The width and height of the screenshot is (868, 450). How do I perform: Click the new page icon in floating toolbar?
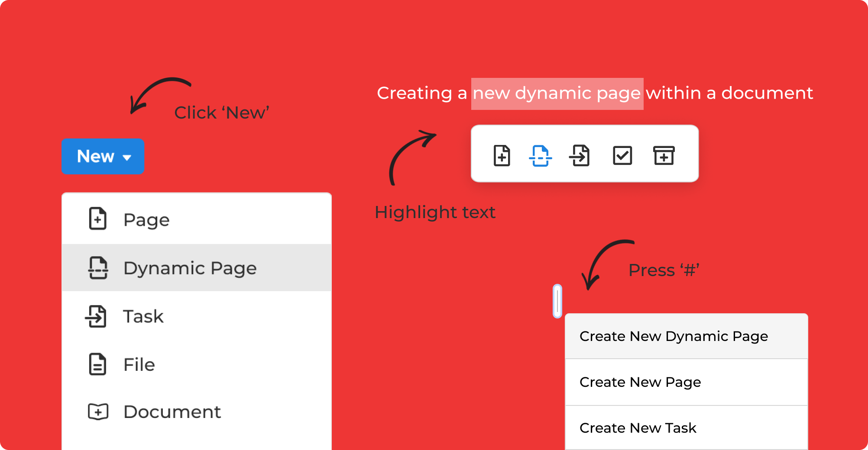pos(502,155)
